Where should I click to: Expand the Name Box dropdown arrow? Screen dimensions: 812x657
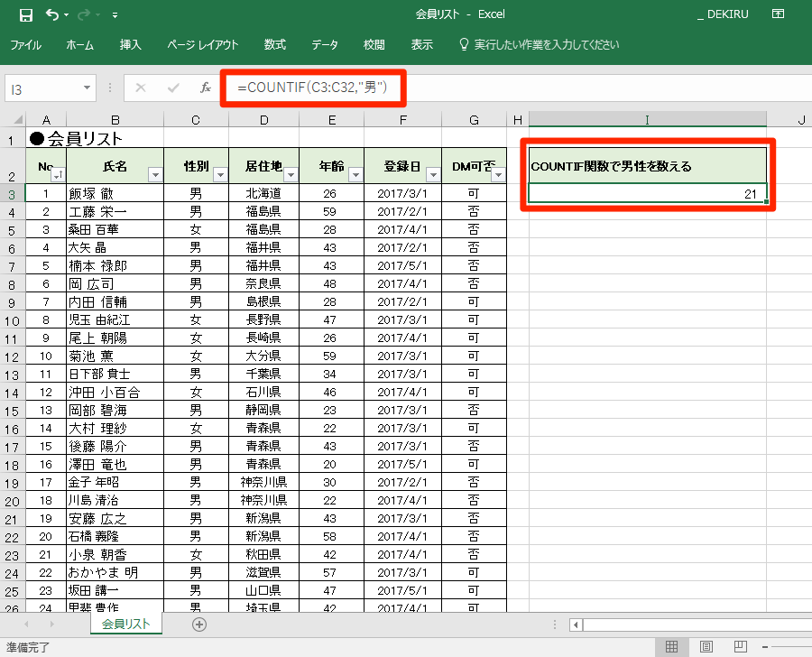pyautogui.click(x=87, y=88)
